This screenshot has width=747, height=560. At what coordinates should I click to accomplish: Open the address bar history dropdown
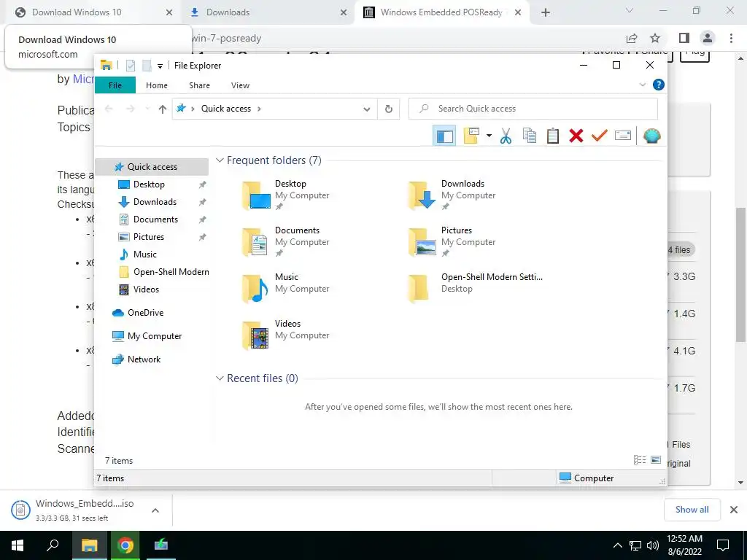pyautogui.click(x=367, y=109)
